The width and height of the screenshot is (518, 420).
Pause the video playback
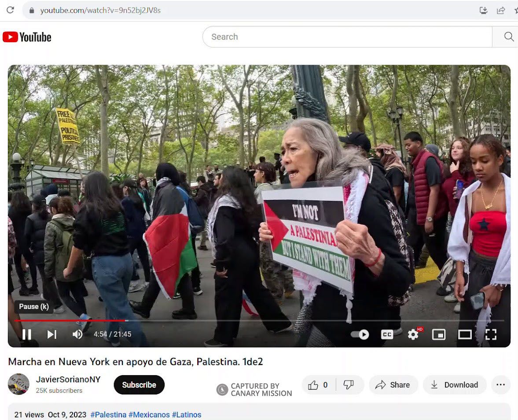pos(26,334)
